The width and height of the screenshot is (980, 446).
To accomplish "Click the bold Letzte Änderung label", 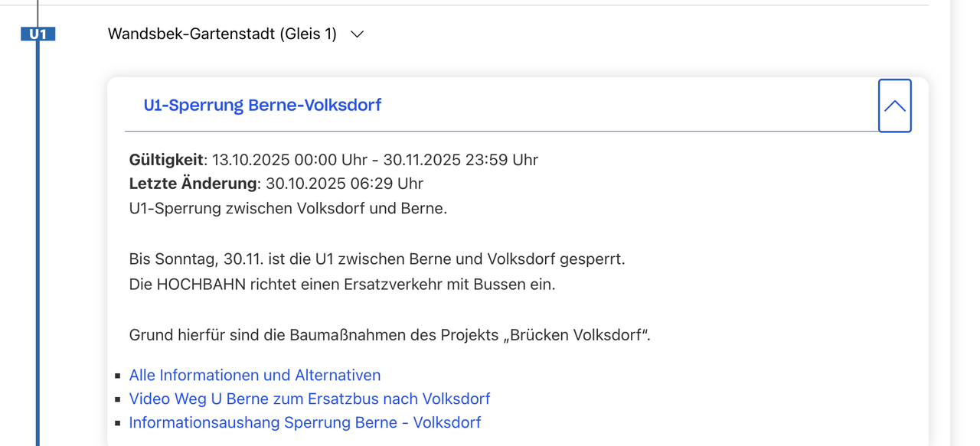I will click(192, 184).
